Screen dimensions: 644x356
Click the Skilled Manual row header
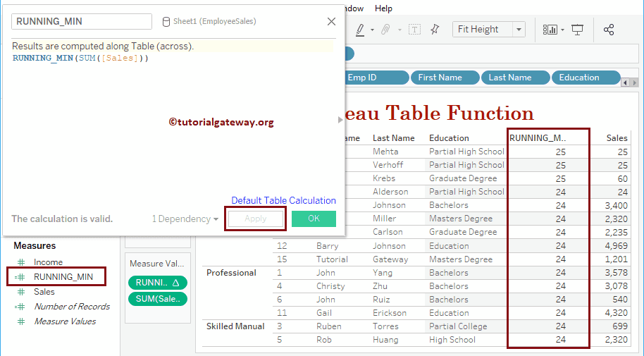(235, 326)
